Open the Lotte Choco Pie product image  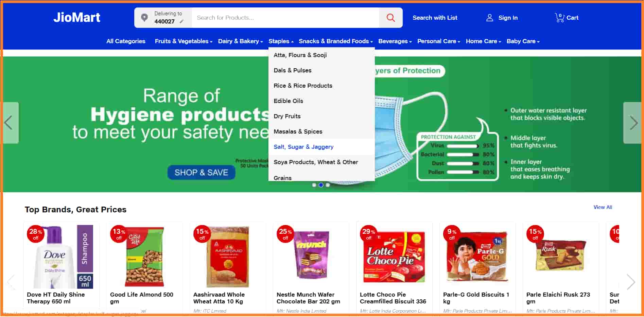click(x=394, y=257)
